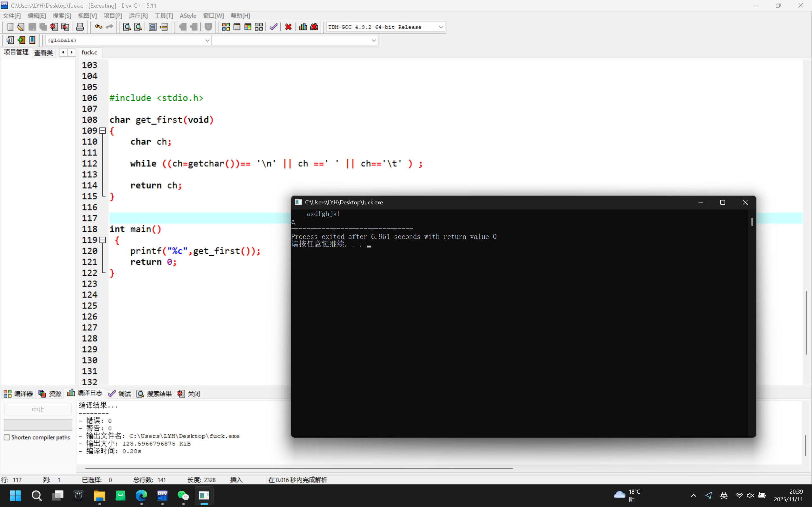Image resolution: width=812 pixels, height=507 pixels.
Task: Click the Find magnifier icon in toolbar
Action: 127,27
